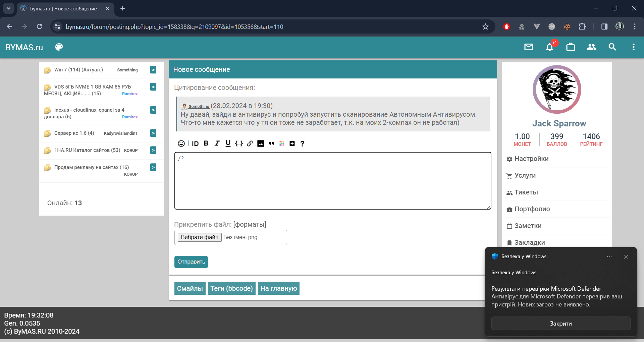Insert image using picture icon
Viewport: 644px width, 342px height.
pyautogui.click(x=261, y=144)
